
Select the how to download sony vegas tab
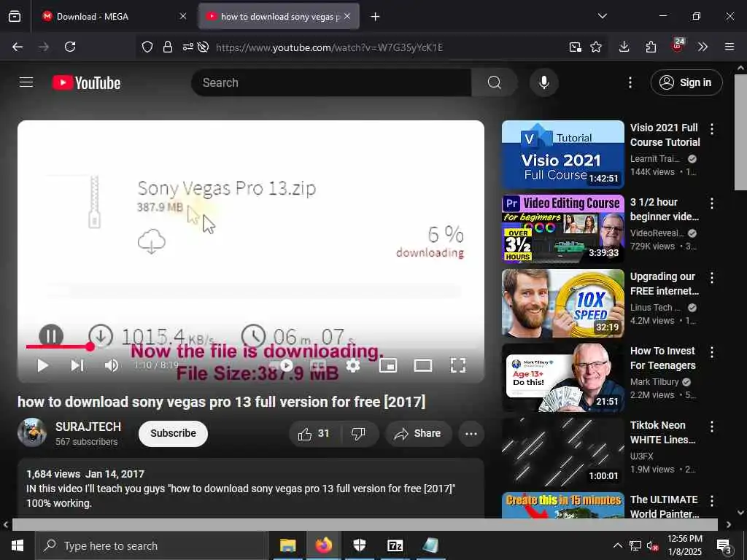[279, 17]
